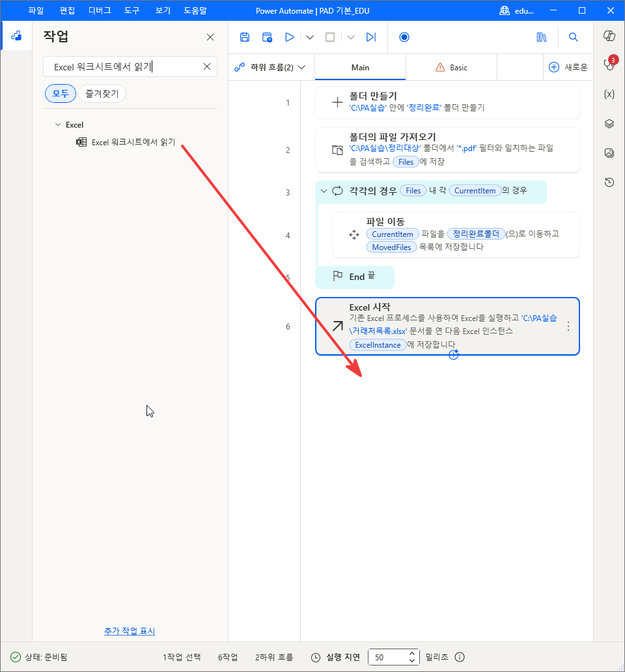The width and height of the screenshot is (625, 672).
Task: Click the 상태: 준비됨 status indicator
Action: pos(38,657)
